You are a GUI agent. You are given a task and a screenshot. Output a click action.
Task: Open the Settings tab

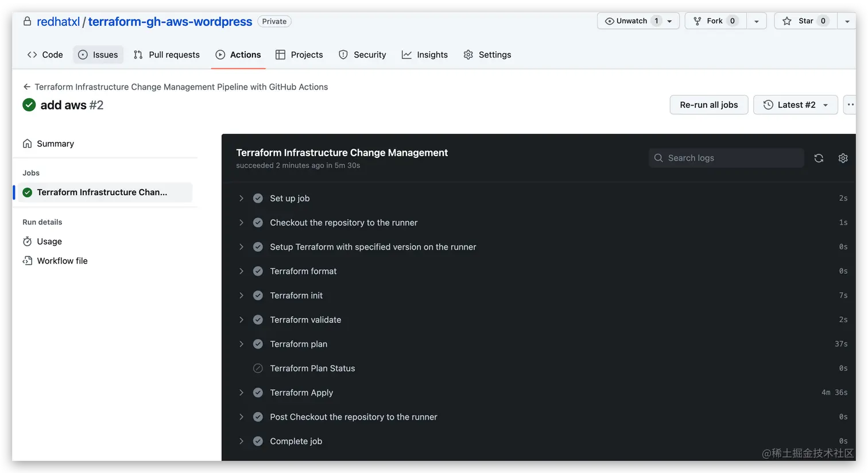pos(487,55)
